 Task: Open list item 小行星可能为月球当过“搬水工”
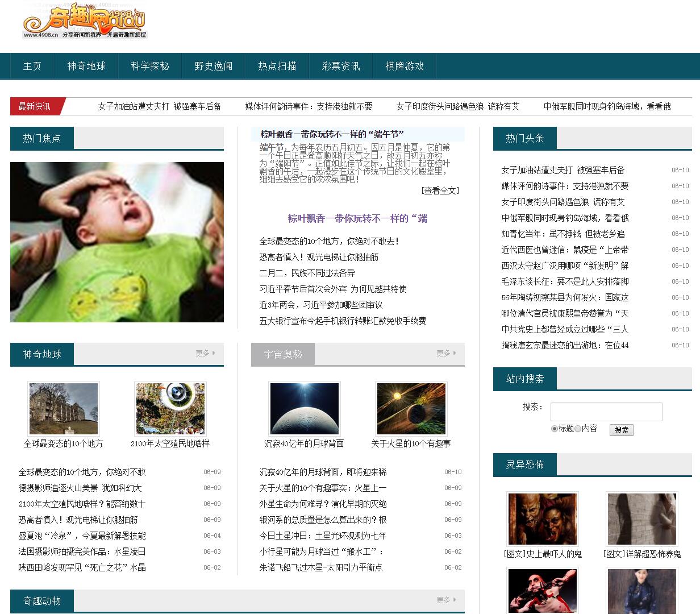[322, 551]
